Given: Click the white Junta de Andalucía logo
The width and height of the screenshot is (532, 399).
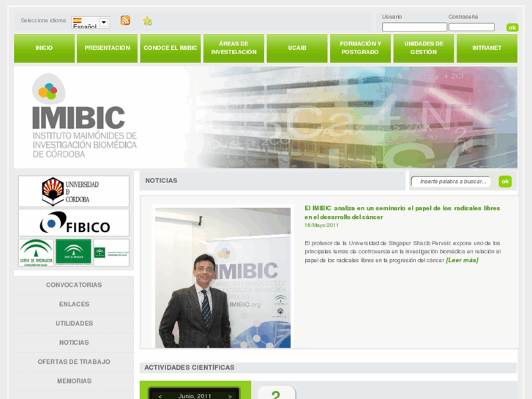Looking at the screenshot, I should (36, 253).
